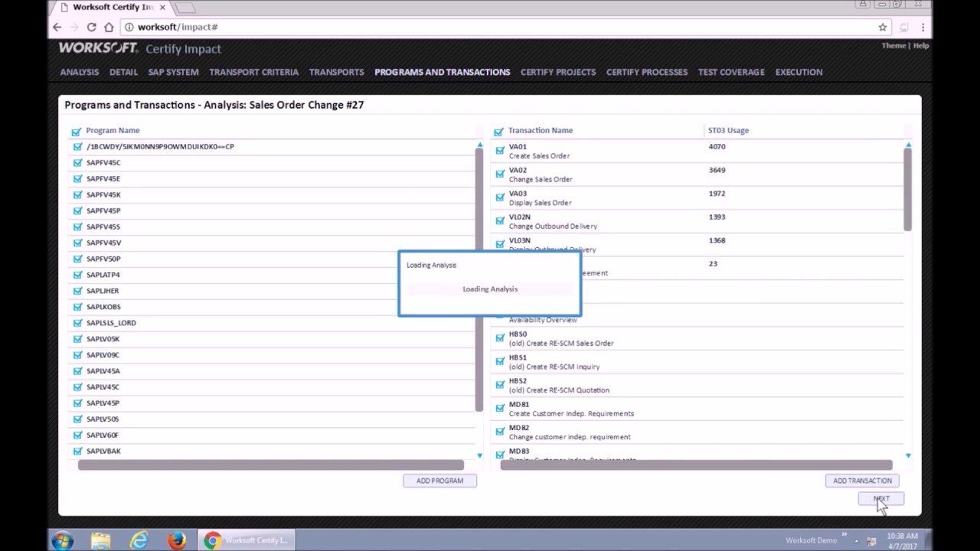Toggle the select-all Program Name checkbox
This screenshot has height=551, width=980.
76,132
